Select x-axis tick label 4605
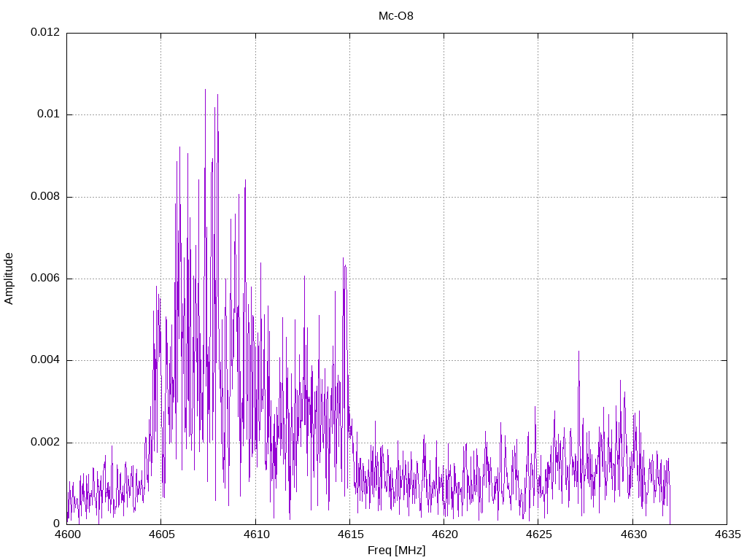Screen dimensions: 747x560 pyautogui.click(x=161, y=535)
